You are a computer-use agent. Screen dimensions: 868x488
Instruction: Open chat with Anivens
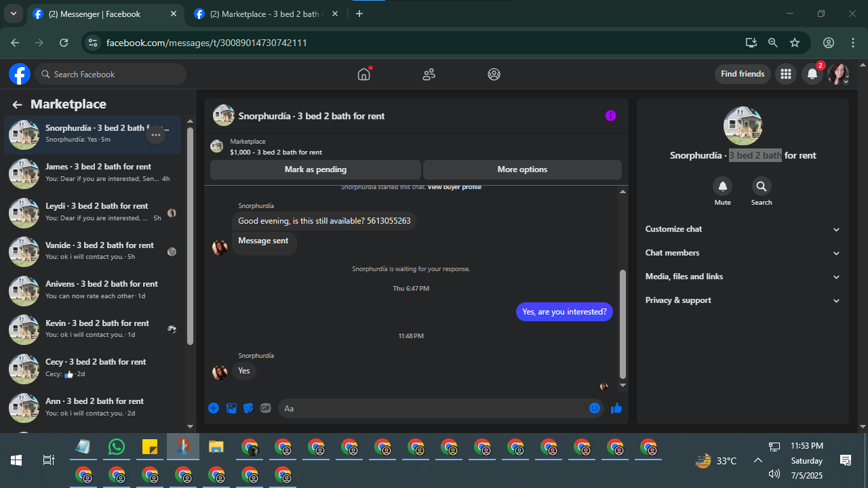pyautogui.click(x=93, y=291)
